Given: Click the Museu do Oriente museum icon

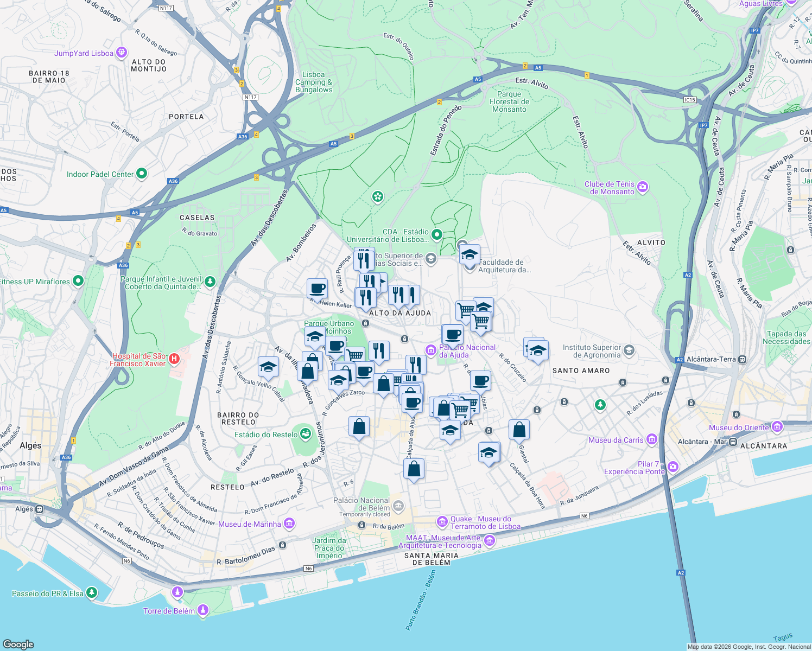Looking at the screenshot, I should [x=777, y=426].
